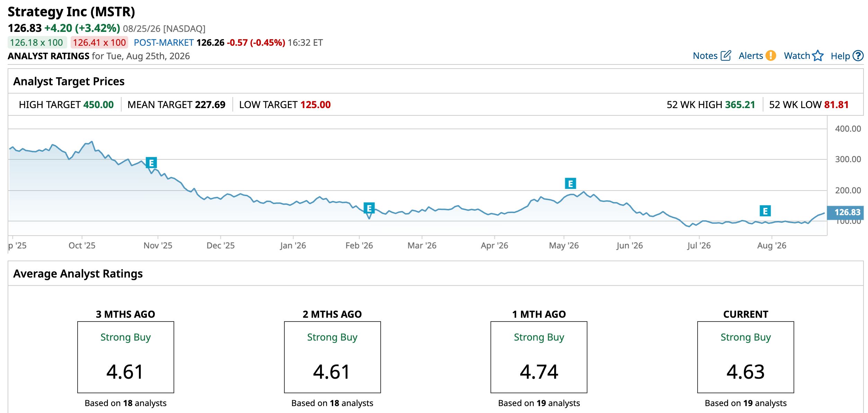Click the Dec '25 x-axis label
This screenshot has width=868, height=413.
[221, 246]
